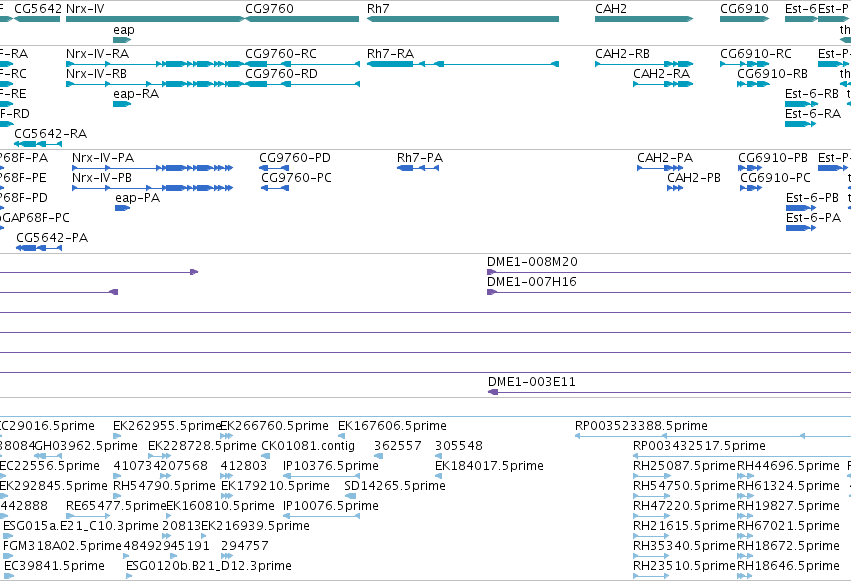Select EST EC39841.5prime
851x581 pixels.
pyautogui.click(x=8, y=576)
